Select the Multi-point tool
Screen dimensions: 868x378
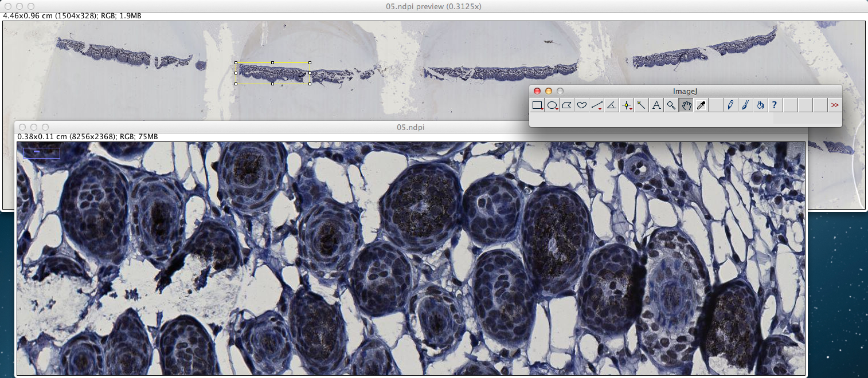[627, 105]
